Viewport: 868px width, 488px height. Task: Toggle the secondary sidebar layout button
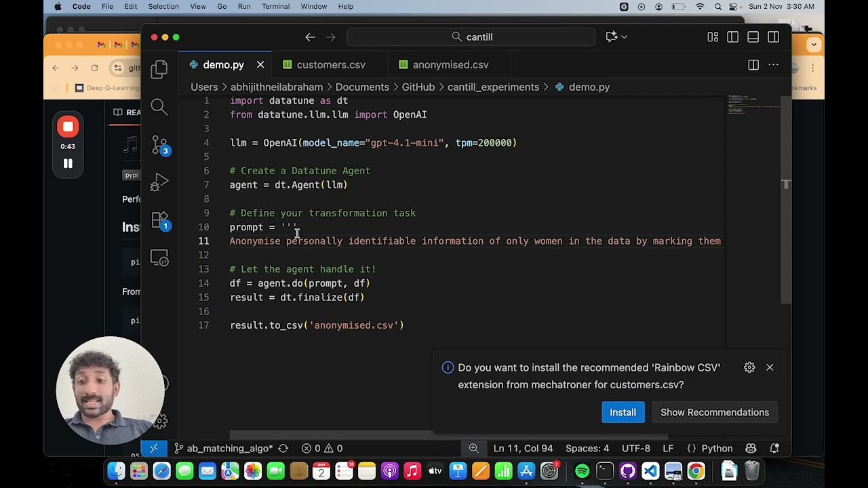pos(773,37)
